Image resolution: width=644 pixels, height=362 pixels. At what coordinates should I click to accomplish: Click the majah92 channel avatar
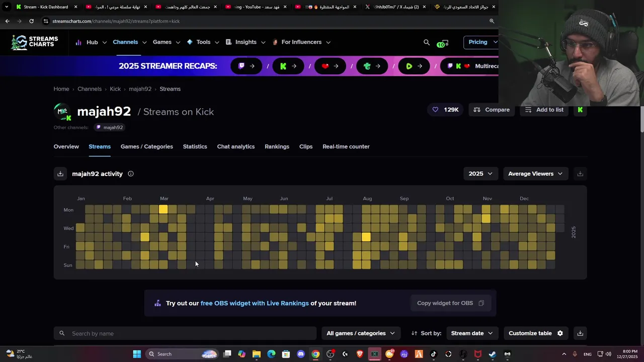click(x=63, y=112)
